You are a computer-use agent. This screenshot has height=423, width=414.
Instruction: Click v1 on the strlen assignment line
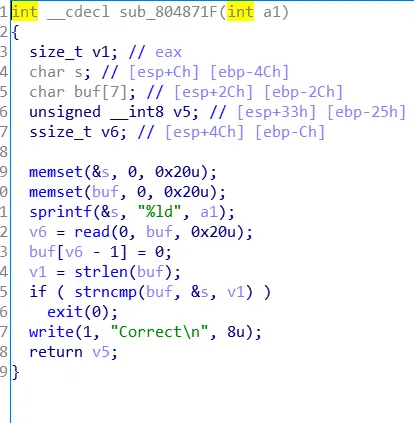[x=38, y=272]
